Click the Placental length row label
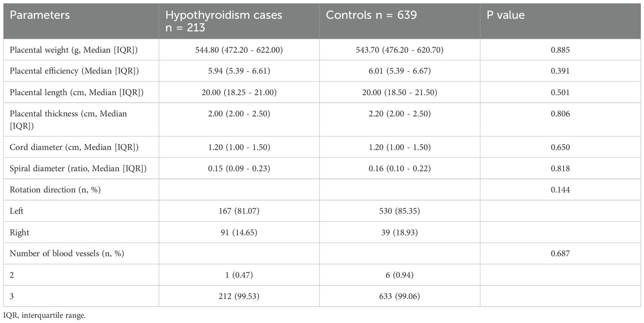The height and width of the screenshot is (323, 644). coord(76,92)
